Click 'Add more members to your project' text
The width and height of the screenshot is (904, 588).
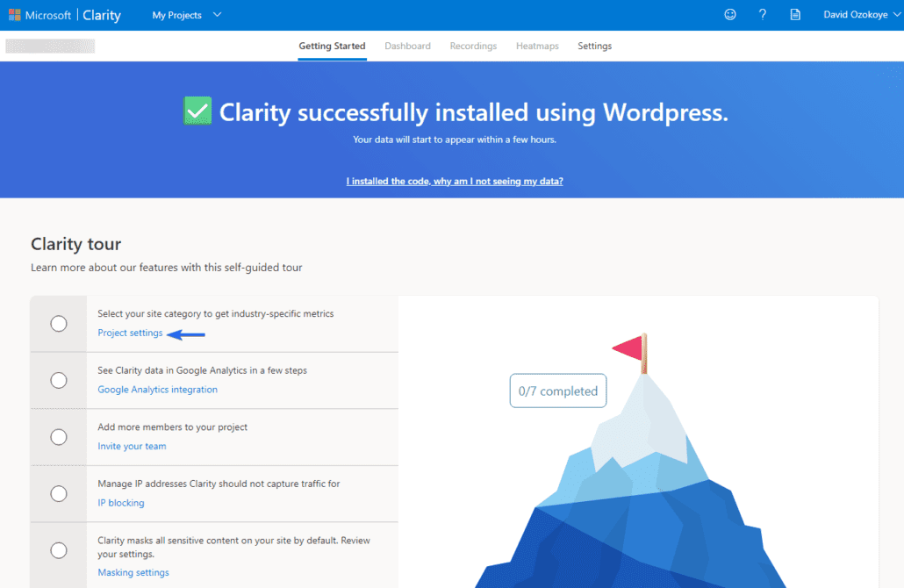(172, 427)
